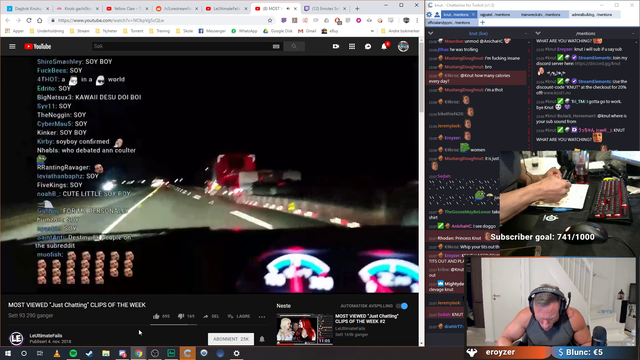This screenshot has height=360, width=640.
Task: Share the video using DEL
Action: [211, 316]
